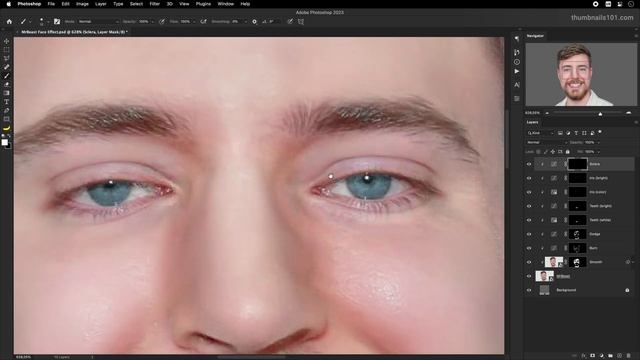Select the Type tool
Image resolution: width=640 pixels, height=360 pixels.
[7, 102]
